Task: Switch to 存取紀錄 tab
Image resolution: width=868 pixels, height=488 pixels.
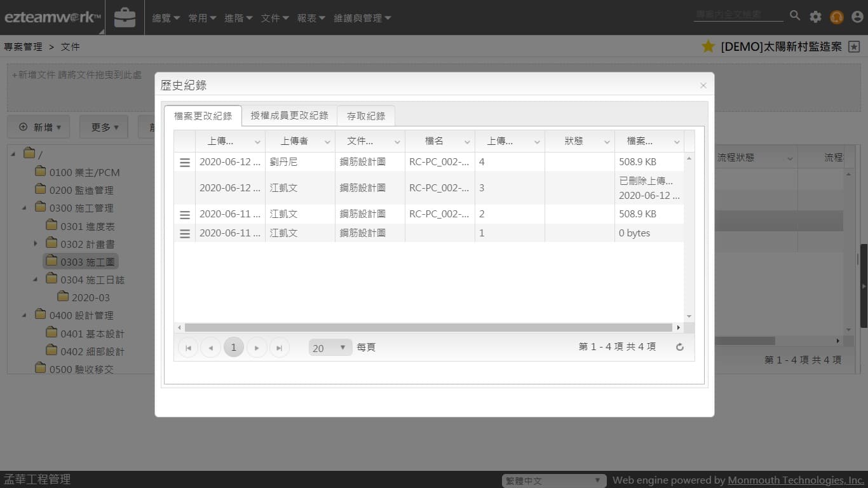Action: (366, 116)
